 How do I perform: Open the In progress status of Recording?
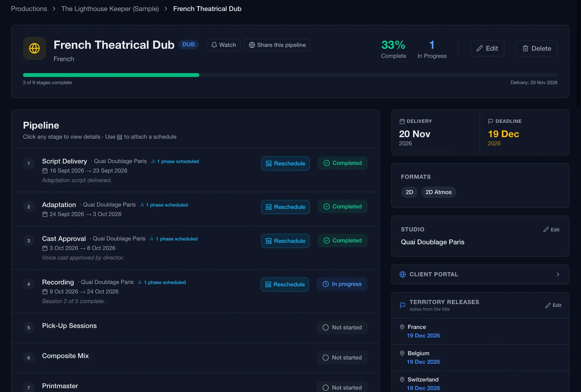click(x=342, y=284)
